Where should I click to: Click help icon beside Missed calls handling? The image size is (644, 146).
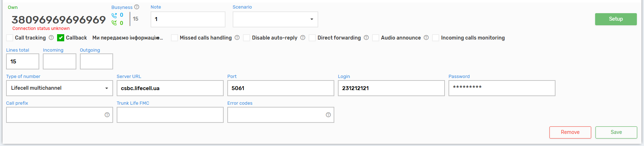click(237, 38)
